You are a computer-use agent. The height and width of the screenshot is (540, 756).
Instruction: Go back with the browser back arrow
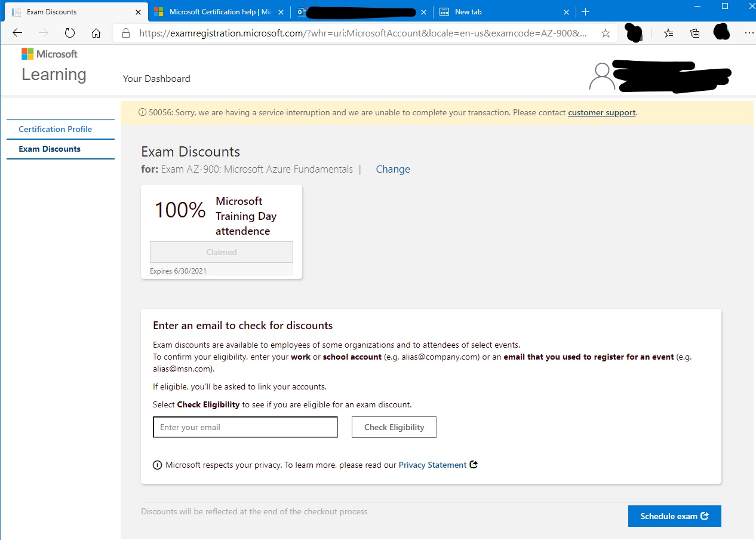click(17, 33)
